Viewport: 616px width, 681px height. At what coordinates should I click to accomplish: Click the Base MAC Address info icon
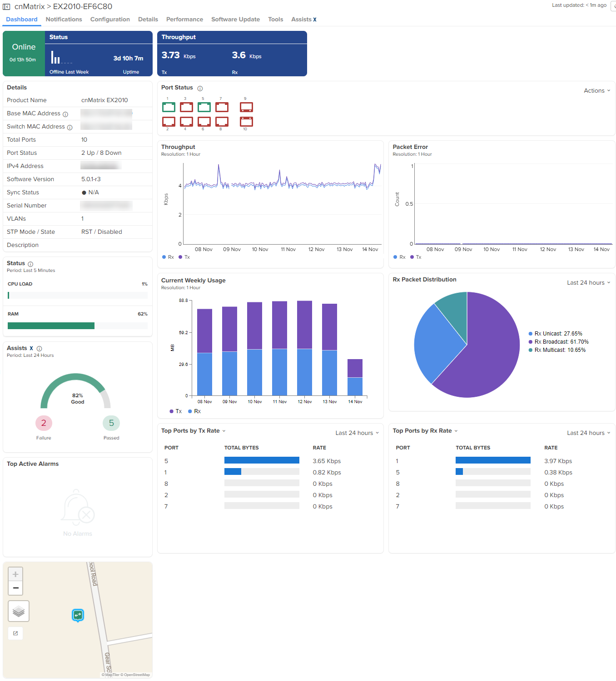pyautogui.click(x=65, y=114)
